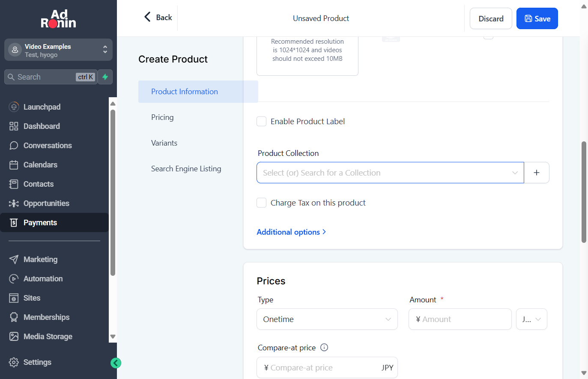Viewport: 588px width, 379px height.
Task: Click the sidebar Search field
Action: [51, 77]
